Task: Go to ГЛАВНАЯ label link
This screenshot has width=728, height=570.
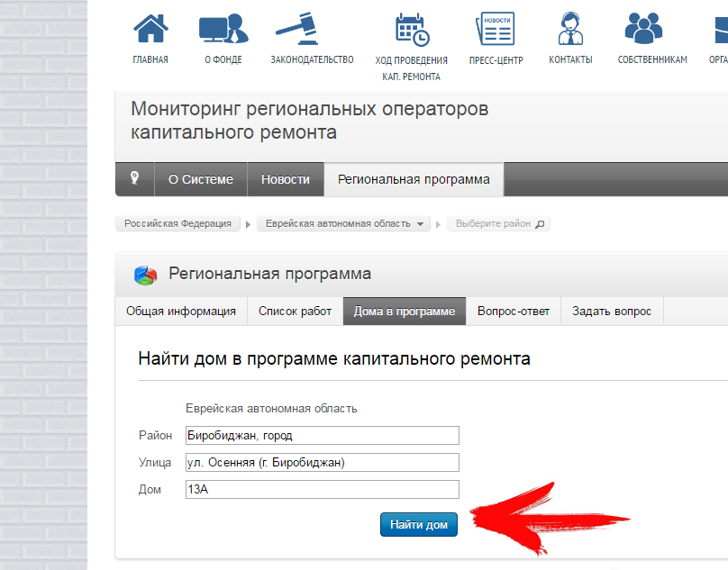Action: [x=150, y=59]
